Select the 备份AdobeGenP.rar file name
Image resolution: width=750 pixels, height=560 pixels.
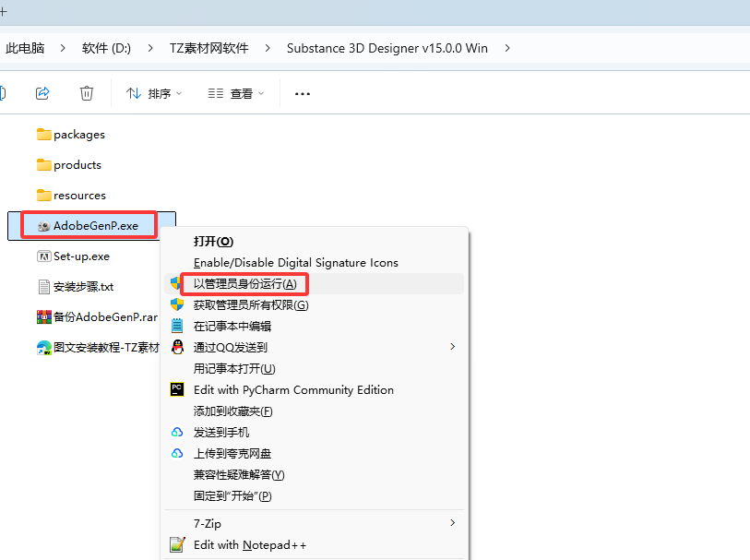click(105, 317)
